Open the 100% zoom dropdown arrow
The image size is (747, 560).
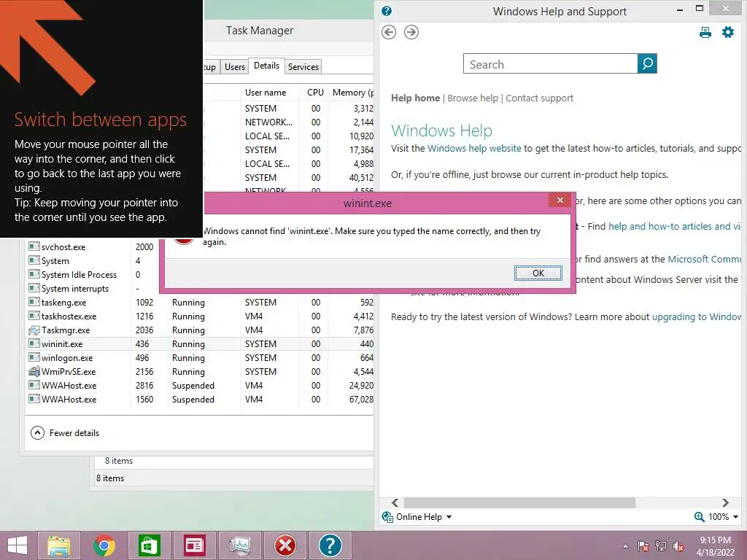click(x=735, y=517)
